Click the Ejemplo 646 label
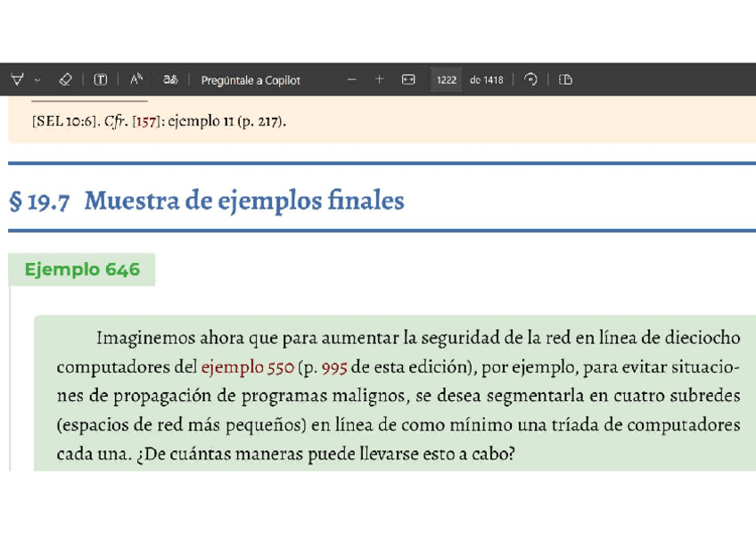 pyautogui.click(x=82, y=269)
